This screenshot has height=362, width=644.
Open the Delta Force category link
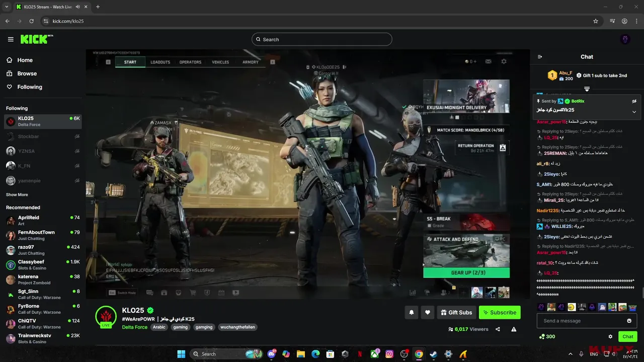(x=134, y=327)
